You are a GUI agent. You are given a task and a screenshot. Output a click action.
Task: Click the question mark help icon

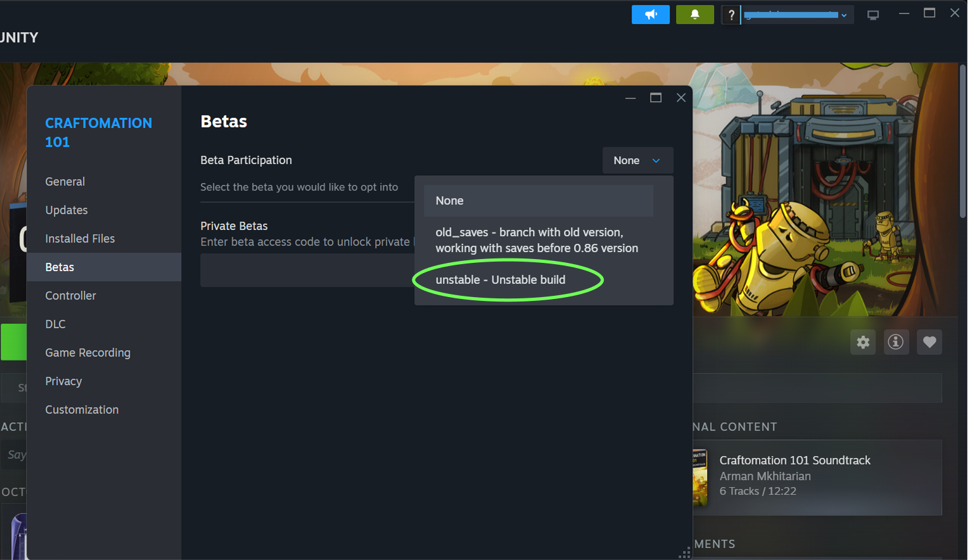[731, 15]
